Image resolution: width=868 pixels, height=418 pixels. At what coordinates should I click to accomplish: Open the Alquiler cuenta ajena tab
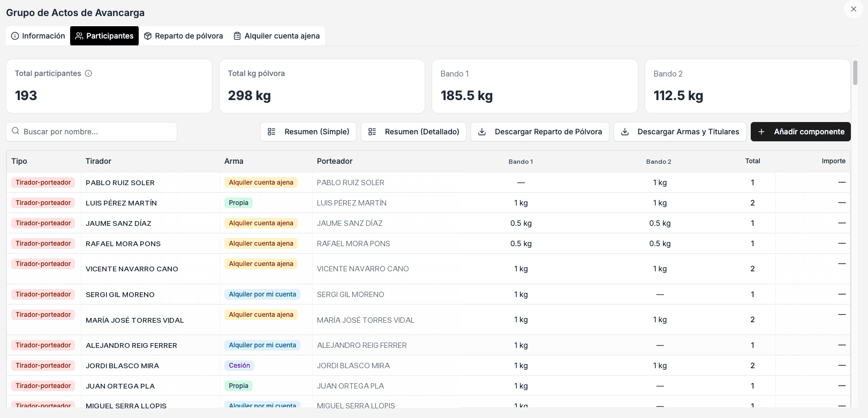coord(276,36)
